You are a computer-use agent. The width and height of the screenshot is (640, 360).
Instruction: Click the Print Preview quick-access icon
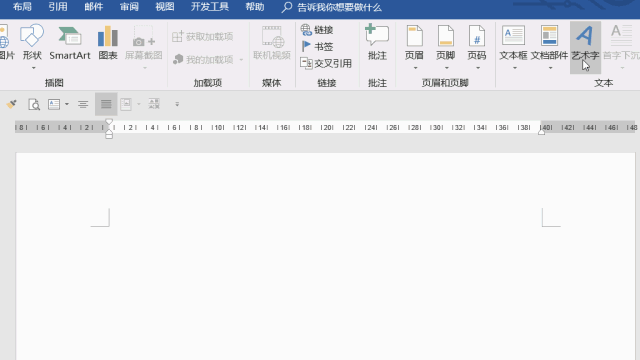tap(34, 104)
